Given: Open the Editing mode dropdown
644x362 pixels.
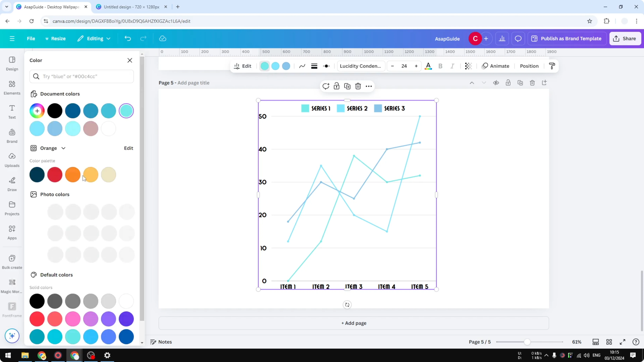Looking at the screenshot, I should [x=94, y=38].
